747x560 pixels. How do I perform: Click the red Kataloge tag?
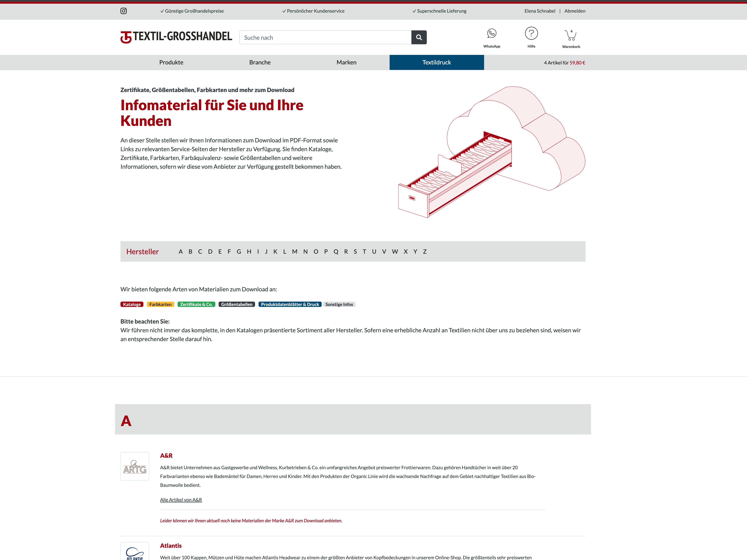(132, 305)
